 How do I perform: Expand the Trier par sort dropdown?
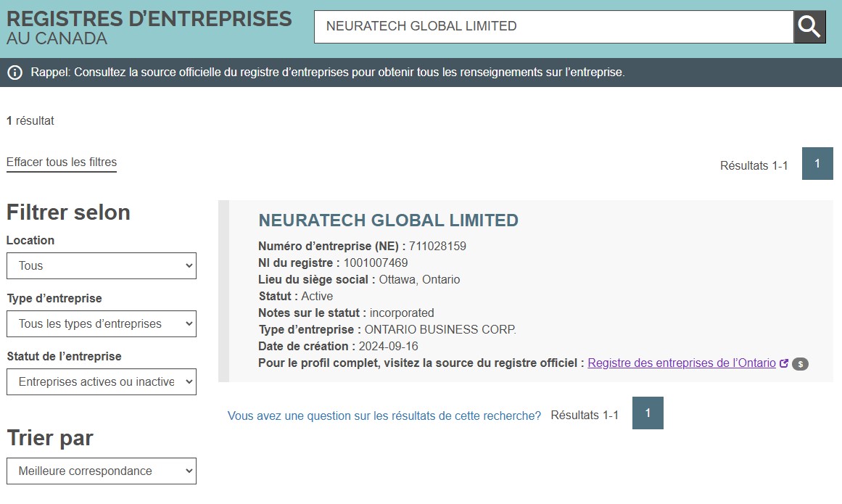pyautogui.click(x=102, y=471)
